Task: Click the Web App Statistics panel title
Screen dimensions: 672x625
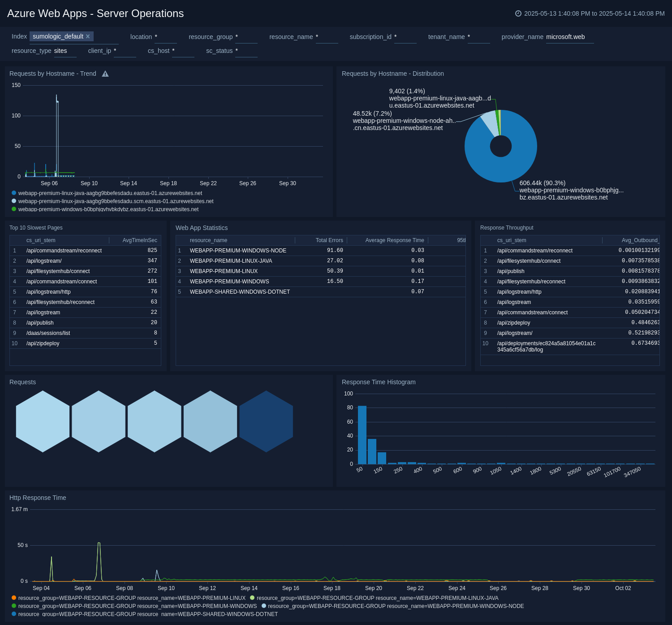Action: click(x=202, y=228)
